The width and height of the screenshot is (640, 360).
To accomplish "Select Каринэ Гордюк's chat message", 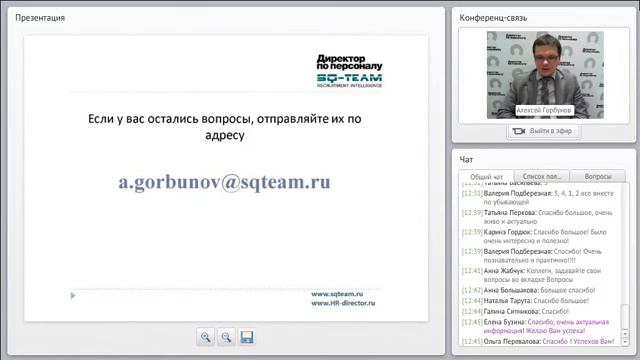I will (x=534, y=236).
